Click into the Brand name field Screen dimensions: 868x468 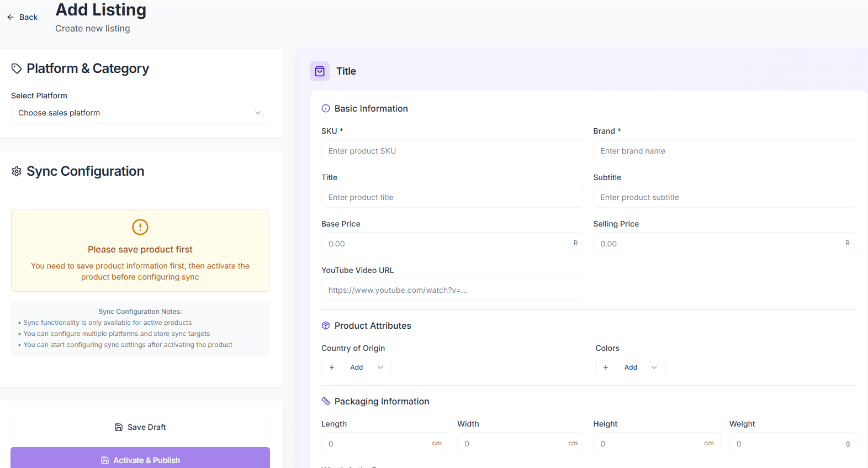[724, 151]
